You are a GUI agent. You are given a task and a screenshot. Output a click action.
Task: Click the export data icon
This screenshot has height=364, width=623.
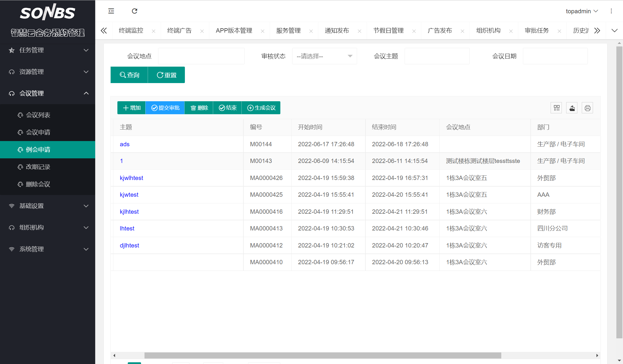coord(572,108)
